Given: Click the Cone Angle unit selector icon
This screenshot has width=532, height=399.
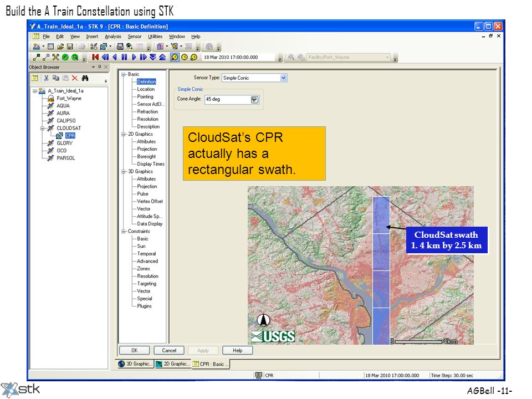Looking at the screenshot, I should [x=254, y=99].
